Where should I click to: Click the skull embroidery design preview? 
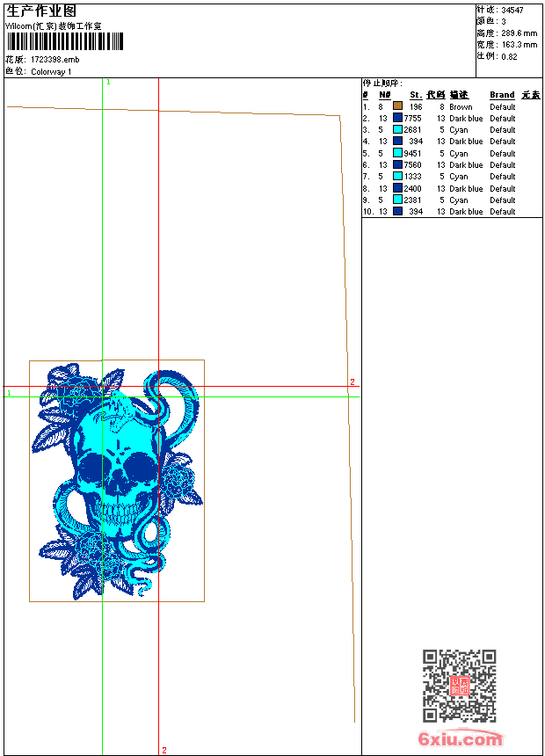(x=117, y=482)
